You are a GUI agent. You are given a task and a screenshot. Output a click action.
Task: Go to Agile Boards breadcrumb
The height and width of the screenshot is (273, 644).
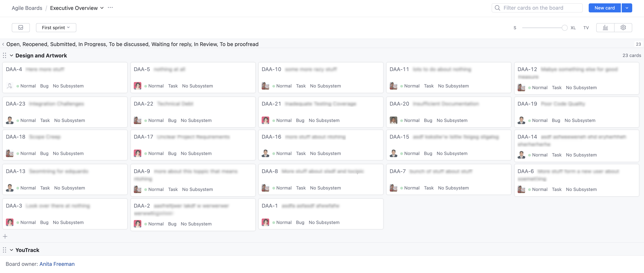[27, 8]
